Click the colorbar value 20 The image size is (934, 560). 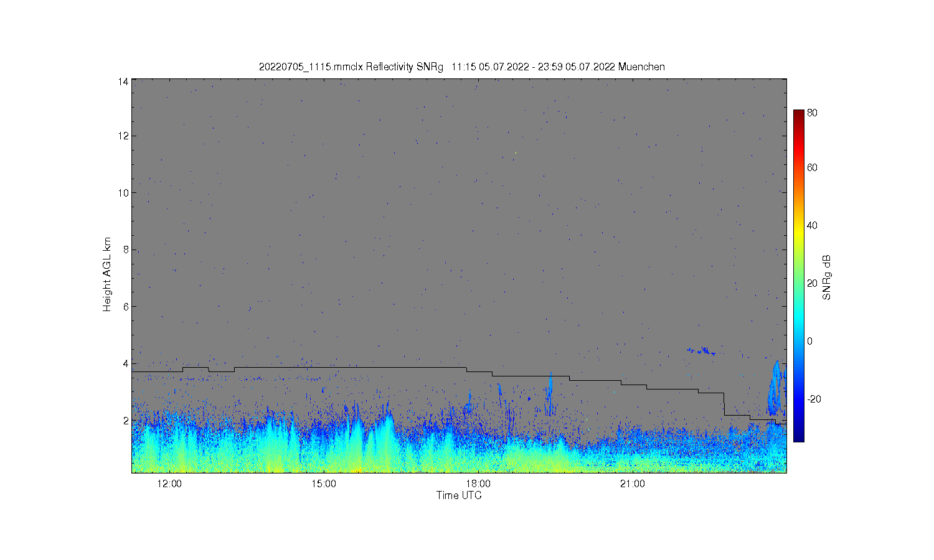tap(813, 283)
